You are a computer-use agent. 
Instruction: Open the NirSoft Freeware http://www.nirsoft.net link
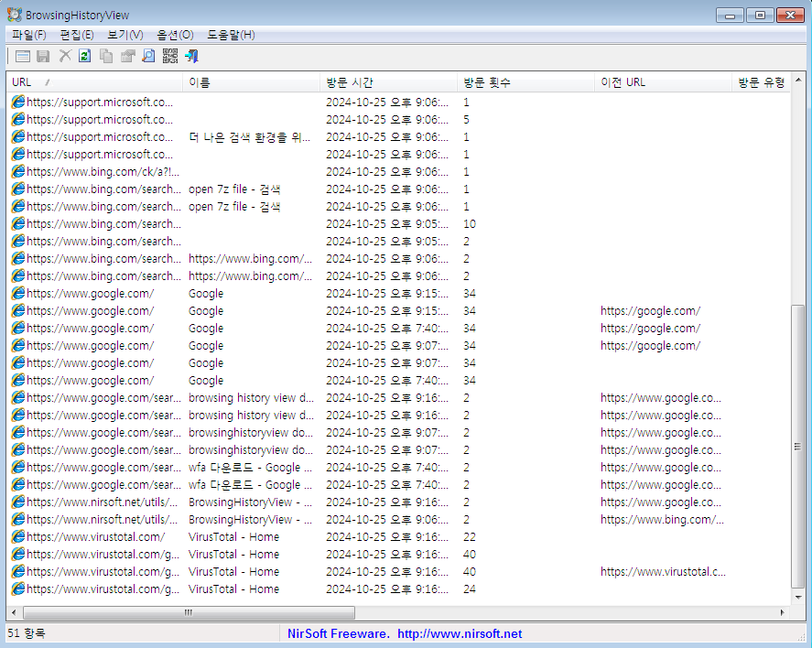click(x=405, y=633)
